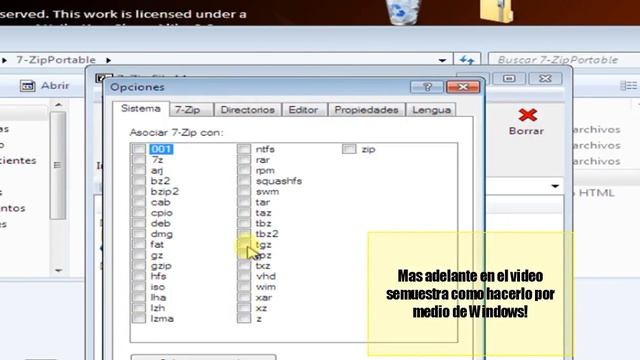Image resolution: width=640 pixels, height=360 pixels.
Task: Click the Abrir toolbar button in Explorer
Action: point(45,86)
